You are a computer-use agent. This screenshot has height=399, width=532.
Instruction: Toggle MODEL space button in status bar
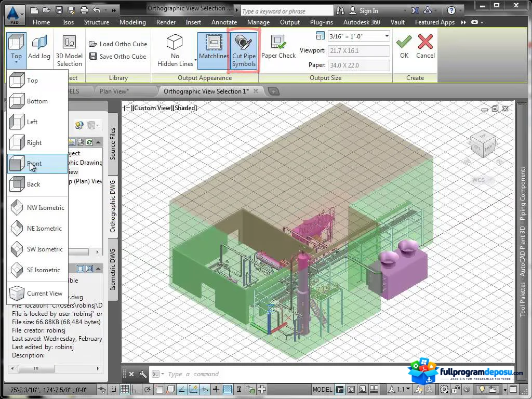[322, 389]
